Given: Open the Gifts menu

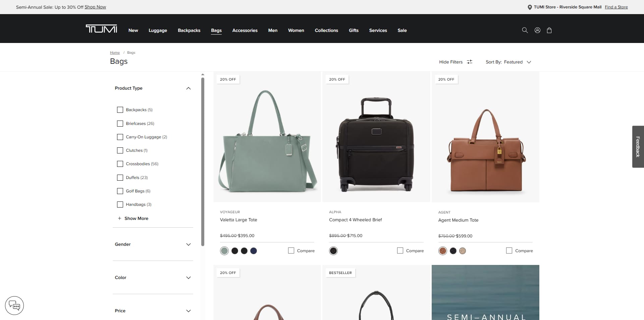Looking at the screenshot, I should click(x=354, y=30).
